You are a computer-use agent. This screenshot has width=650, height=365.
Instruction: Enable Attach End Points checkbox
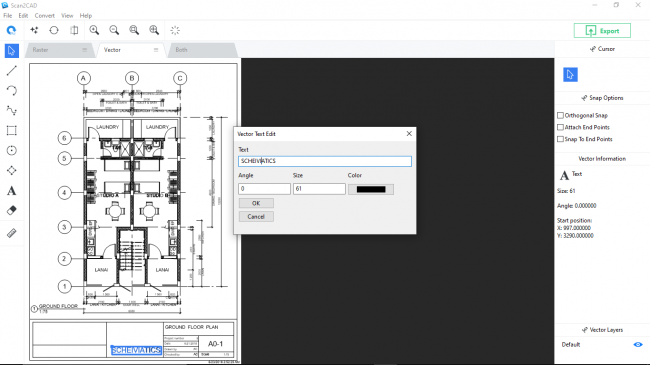[x=560, y=127]
